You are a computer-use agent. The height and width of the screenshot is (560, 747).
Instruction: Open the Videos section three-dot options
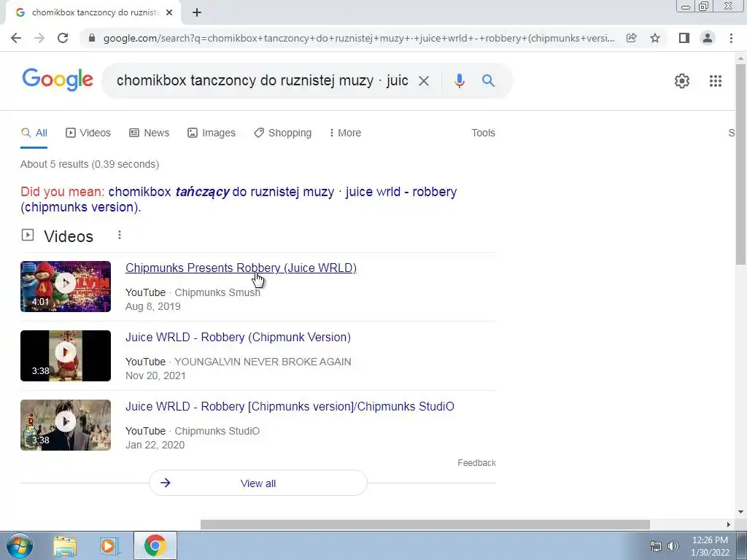point(120,235)
